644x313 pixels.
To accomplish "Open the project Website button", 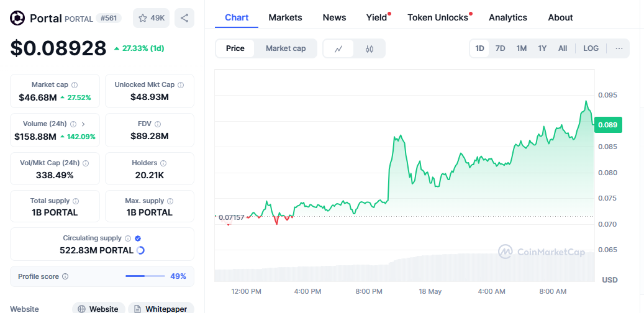I will pos(98,309).
